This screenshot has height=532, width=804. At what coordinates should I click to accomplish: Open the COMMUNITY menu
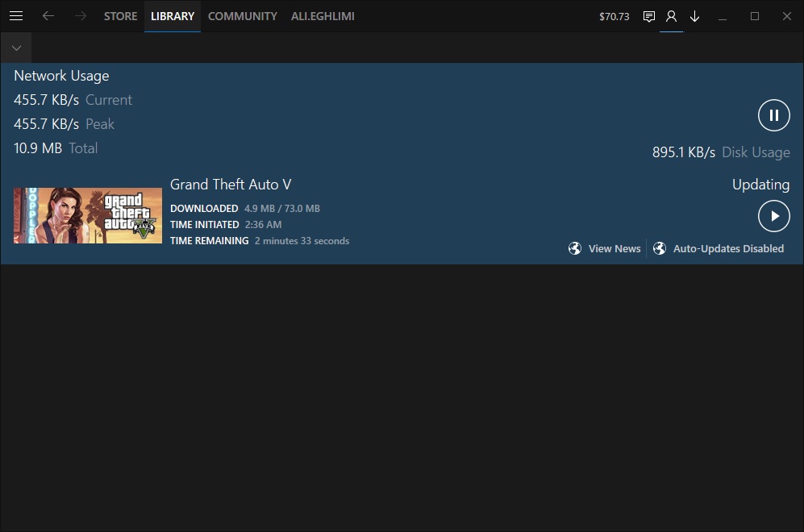pyautogui.click(x=242, y=16)
